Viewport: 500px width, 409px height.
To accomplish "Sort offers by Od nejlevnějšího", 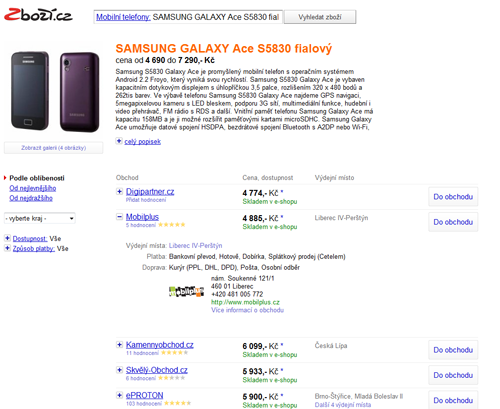I will tap(33, 188).
